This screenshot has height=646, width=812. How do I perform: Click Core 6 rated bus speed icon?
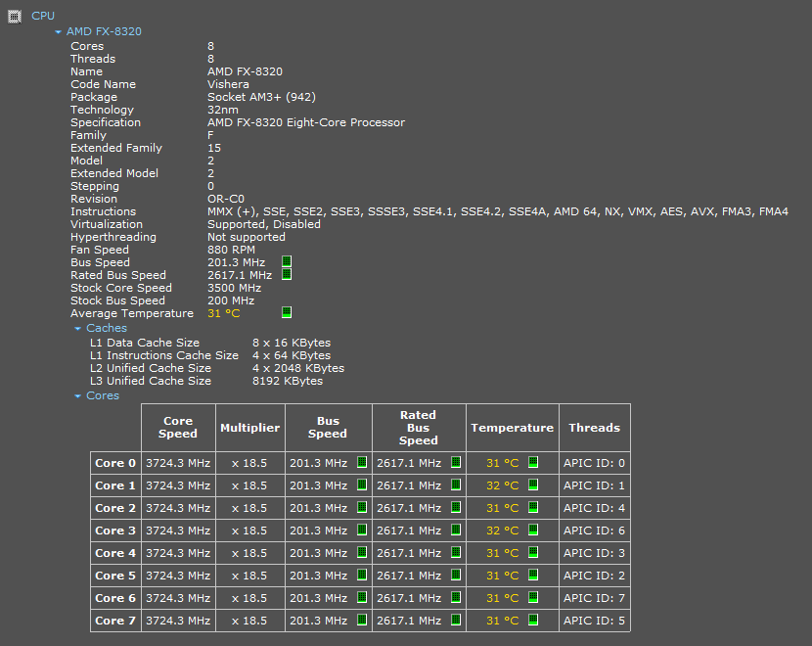tap(455, 598)
